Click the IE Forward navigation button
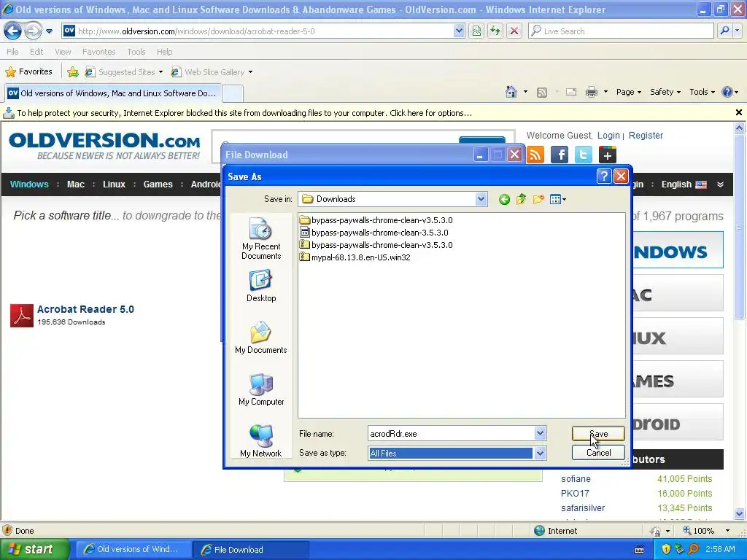The image size is (747, 560). tap(33, 31)
